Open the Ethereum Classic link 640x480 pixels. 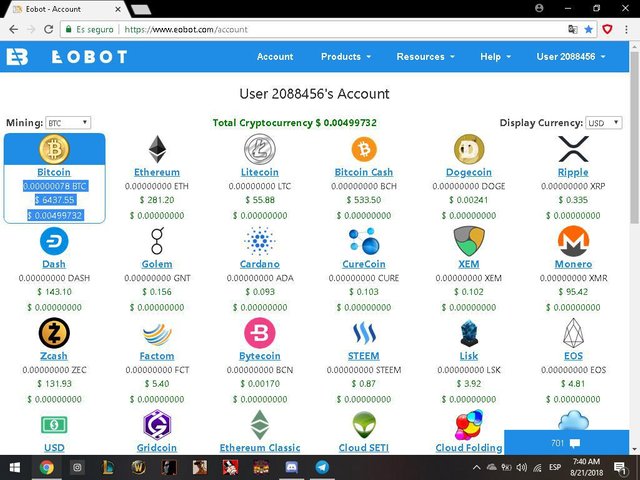point(260,448)
